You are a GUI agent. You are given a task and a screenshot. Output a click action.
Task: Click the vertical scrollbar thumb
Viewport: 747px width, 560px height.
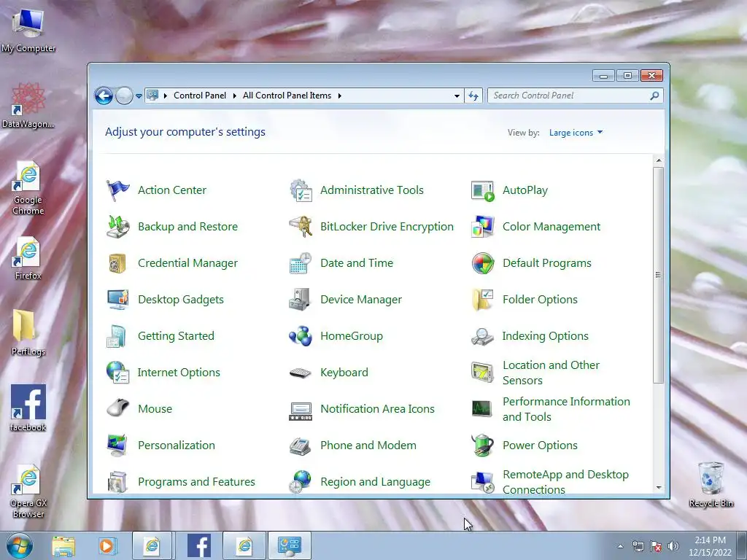[x=659, y=275]
